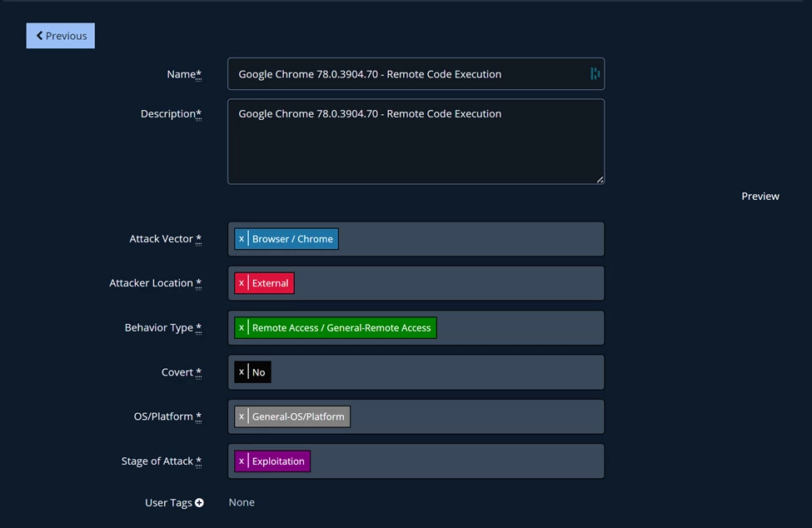Open the Attack Vector selection box

coord(416,239)
